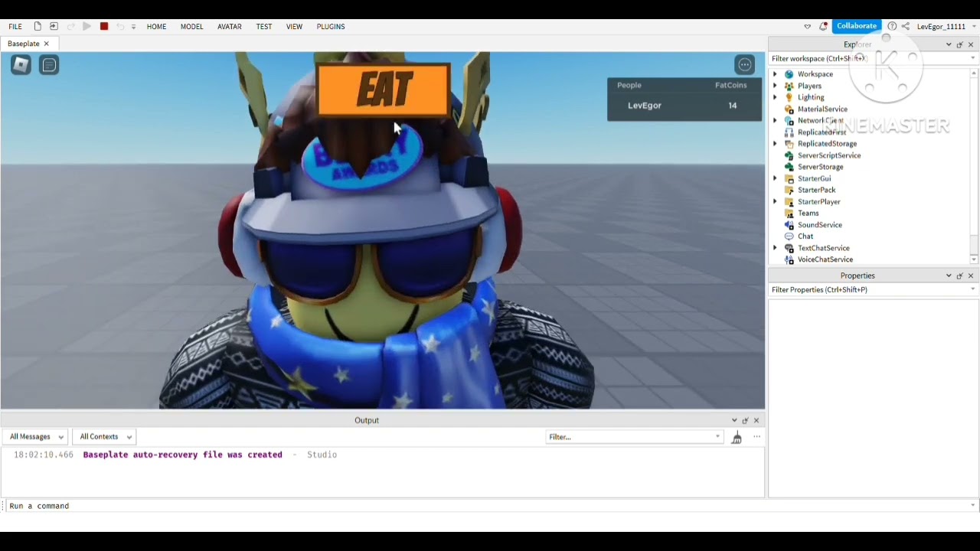Switch to the PLUGINS ribbon tab
The width and height of the screenshot is (980, 551).
point(331,26)
